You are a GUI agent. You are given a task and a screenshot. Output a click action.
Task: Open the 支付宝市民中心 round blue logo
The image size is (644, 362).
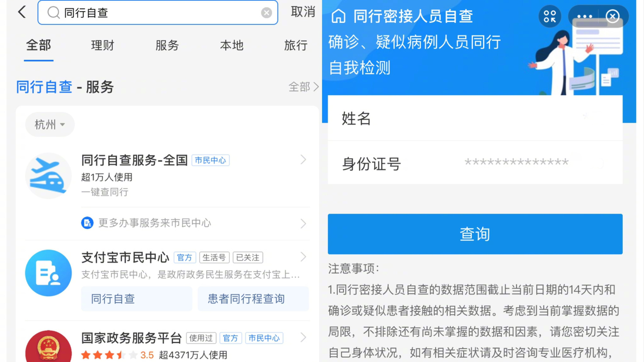(48, 273)
